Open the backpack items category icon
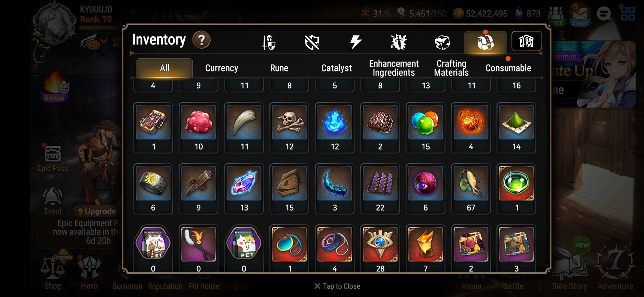The height and width of the screenshot is (297, 644). click(x=485, y=42)
